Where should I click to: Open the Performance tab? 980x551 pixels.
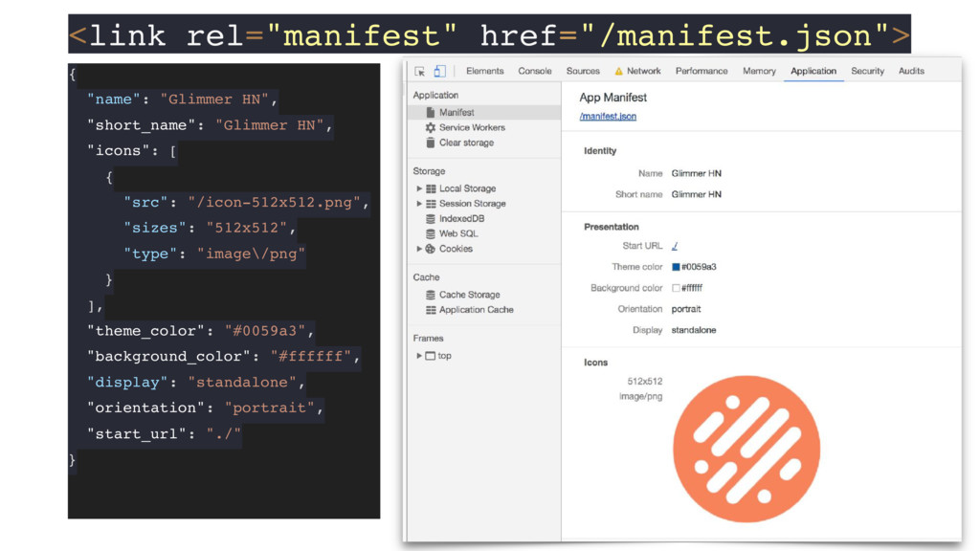point(702,71)
